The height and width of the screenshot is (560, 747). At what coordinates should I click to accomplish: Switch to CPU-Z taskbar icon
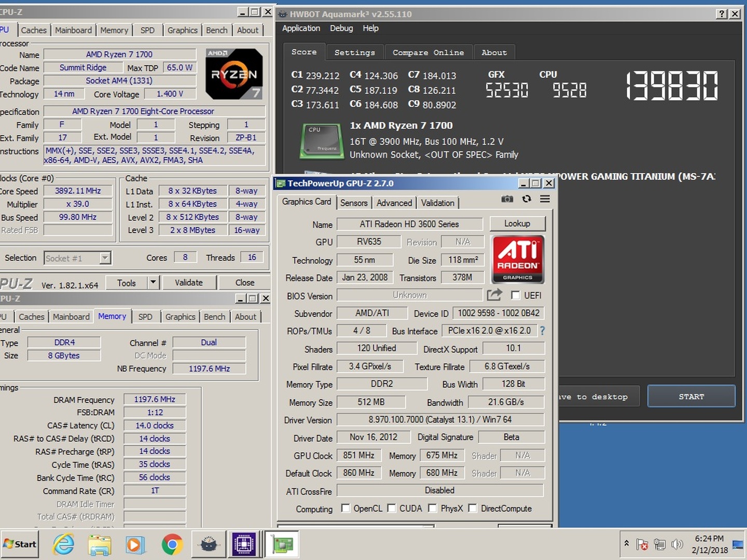[243, 544]
